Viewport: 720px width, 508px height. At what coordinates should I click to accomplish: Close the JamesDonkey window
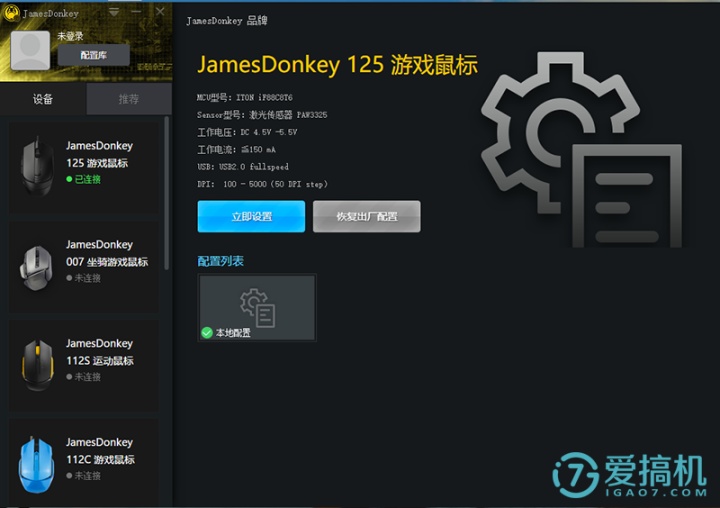[x=160, y=11]
